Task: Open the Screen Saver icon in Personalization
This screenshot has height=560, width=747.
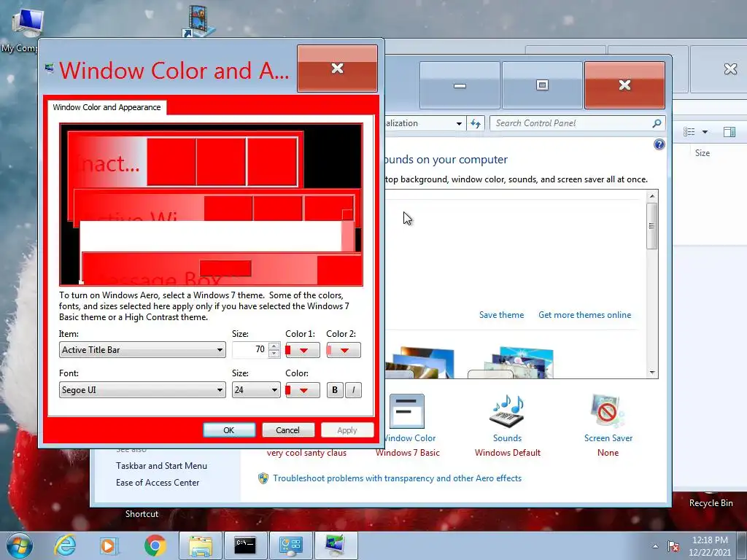Action: (608, 411)
